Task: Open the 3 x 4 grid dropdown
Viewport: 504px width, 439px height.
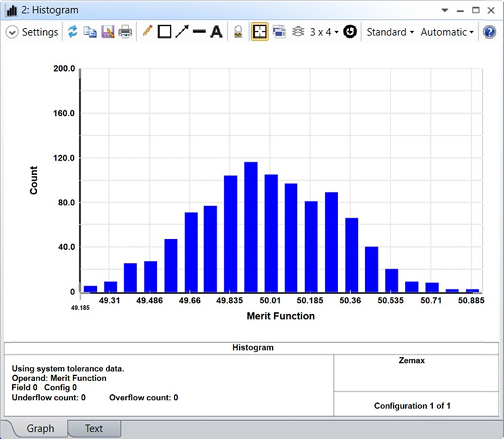Action: [324, 32]
